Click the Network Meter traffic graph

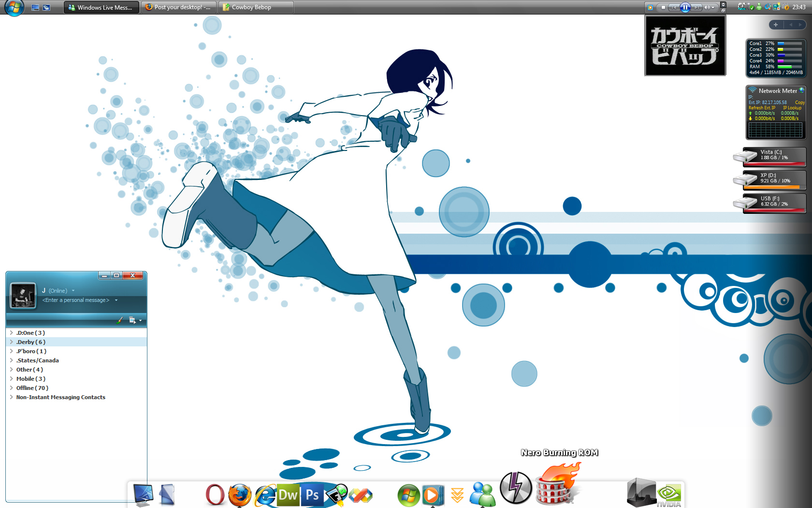775,130
